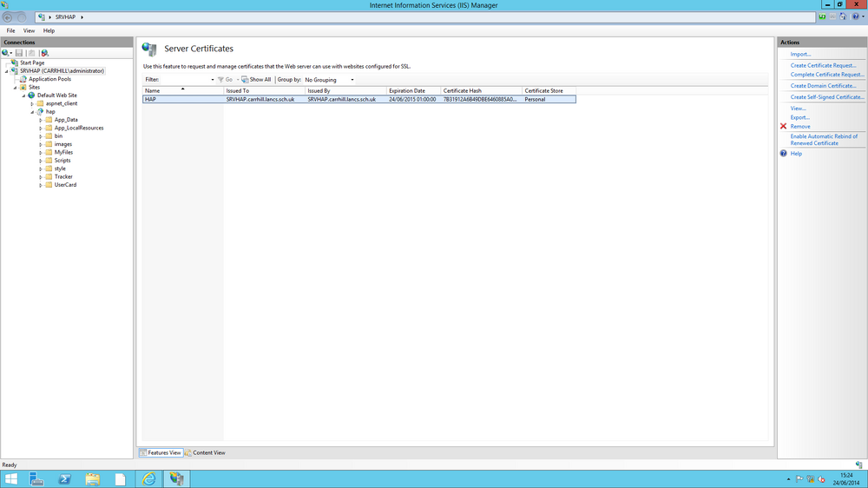The height and width of the screenshot is (488, 868).
Task: Click into the Filter input field
Action: [x=185, y=80]
